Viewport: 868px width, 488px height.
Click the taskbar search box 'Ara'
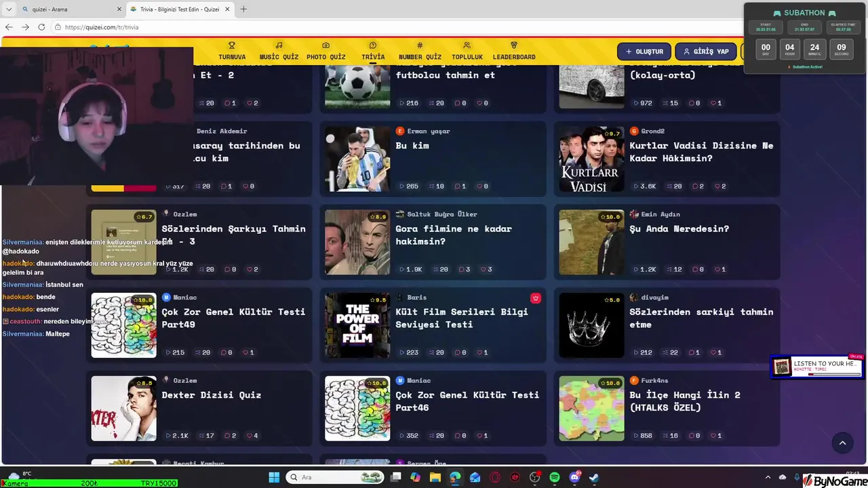pyautogui.click(x=334, y=477)
